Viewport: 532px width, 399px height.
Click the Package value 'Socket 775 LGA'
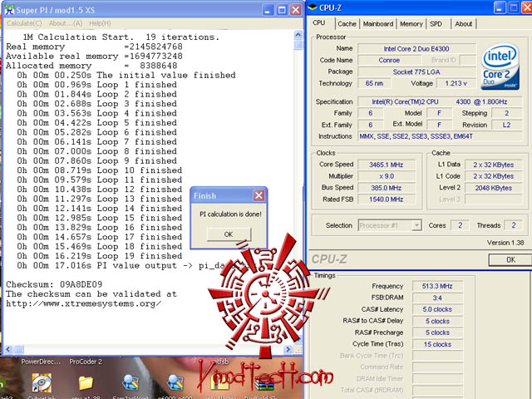click(416, 72)
